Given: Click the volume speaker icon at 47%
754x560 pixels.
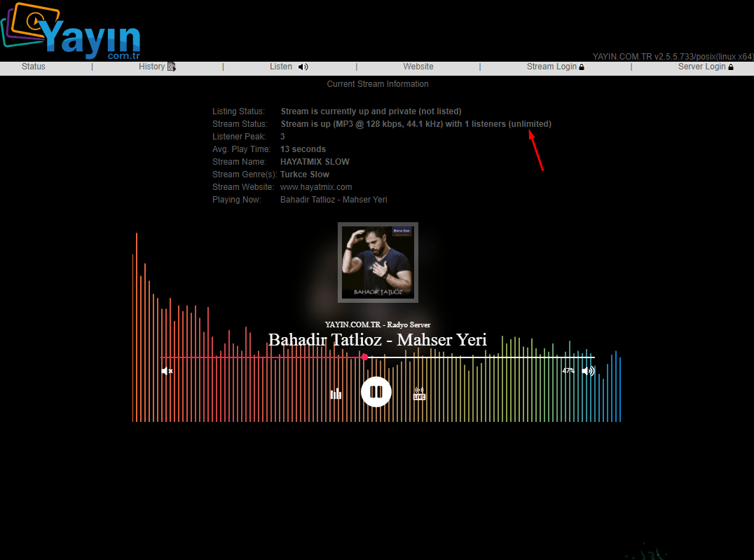Looking at the screenshot, I should (x=588, y=371).
